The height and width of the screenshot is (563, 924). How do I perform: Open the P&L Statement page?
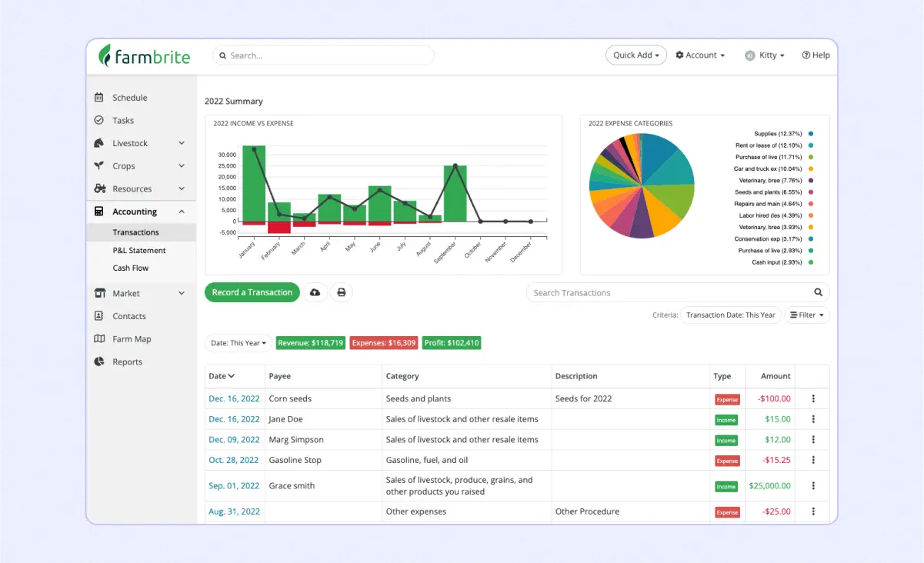point(139,250)
